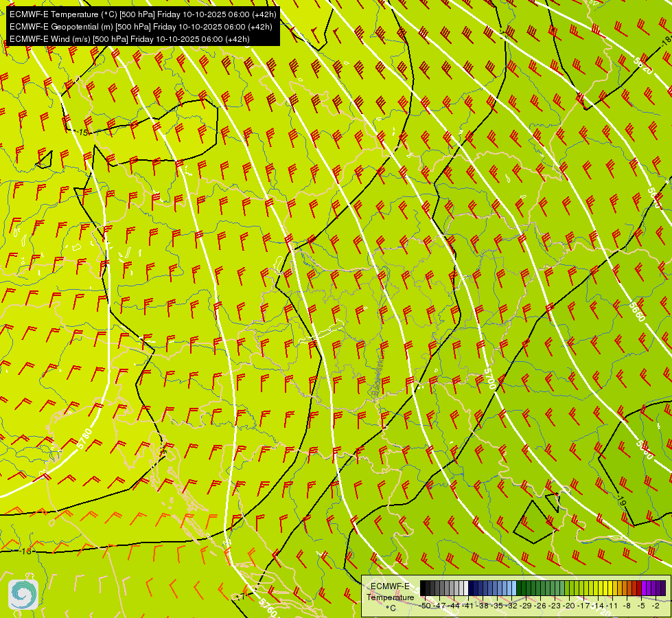
Task: Click the -32 value on the temperature legend
Action: pos(511,606)
